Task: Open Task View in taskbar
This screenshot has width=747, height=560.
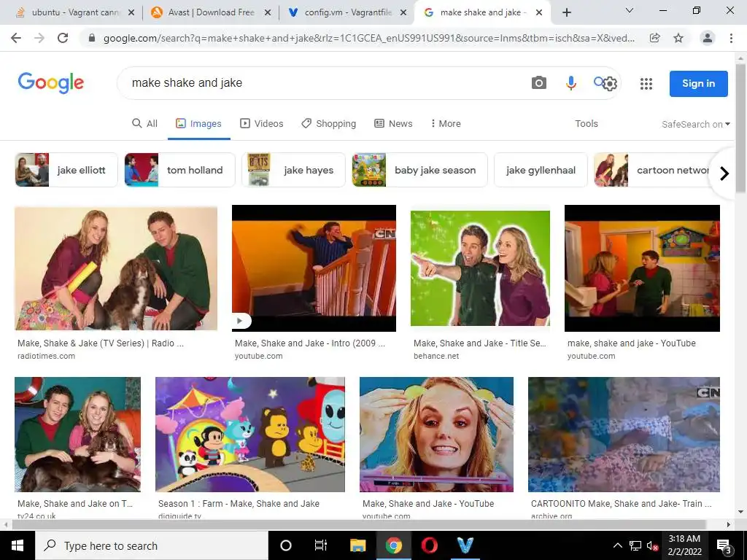Action: [321, 545]
